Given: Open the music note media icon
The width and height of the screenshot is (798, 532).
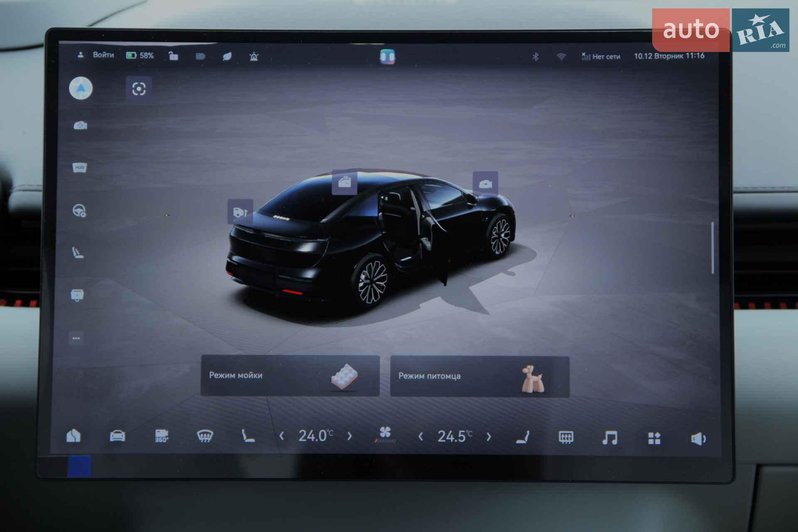Looking at the screenshot, I should click(x=610, y=438).
